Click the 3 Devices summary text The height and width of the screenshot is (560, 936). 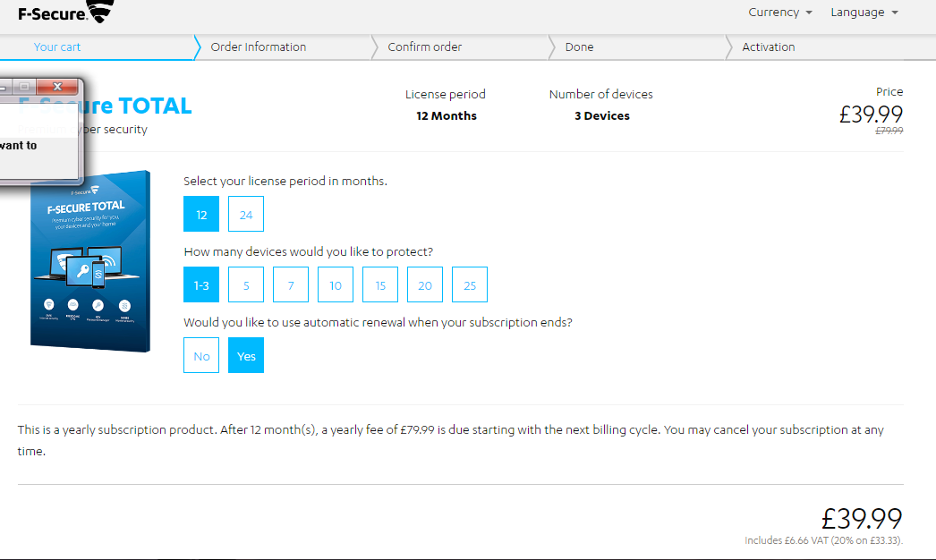[601, 115]
